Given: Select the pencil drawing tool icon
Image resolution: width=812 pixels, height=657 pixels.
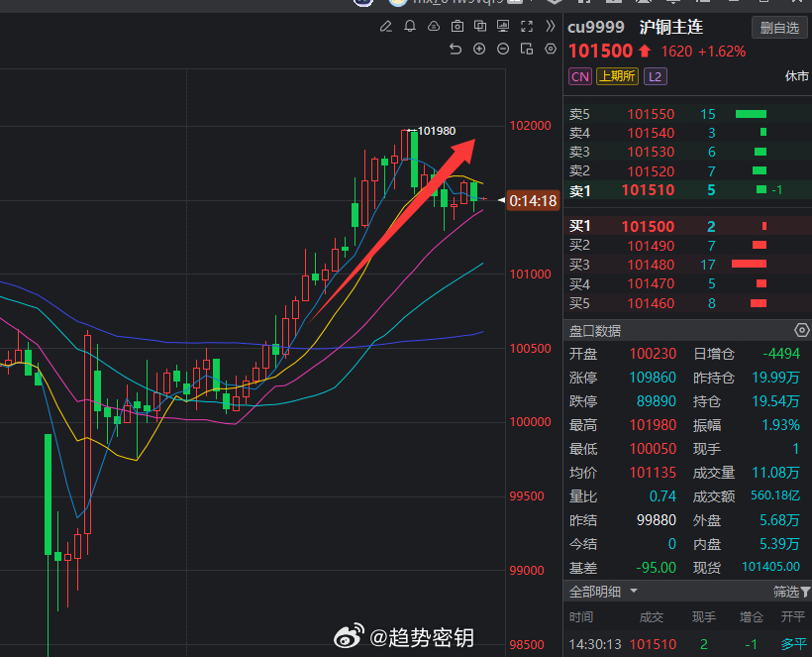Looking at the screenshot, I should 385,26.
